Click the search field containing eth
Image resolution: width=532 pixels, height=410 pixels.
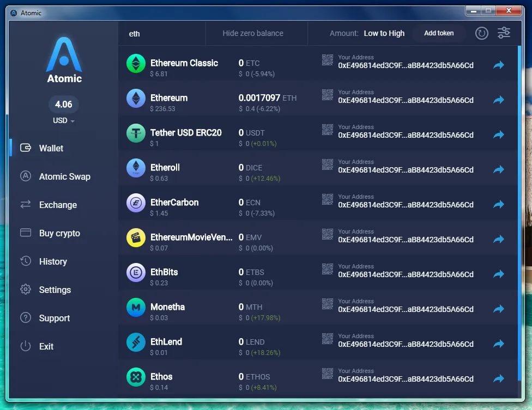click(162, 34)
